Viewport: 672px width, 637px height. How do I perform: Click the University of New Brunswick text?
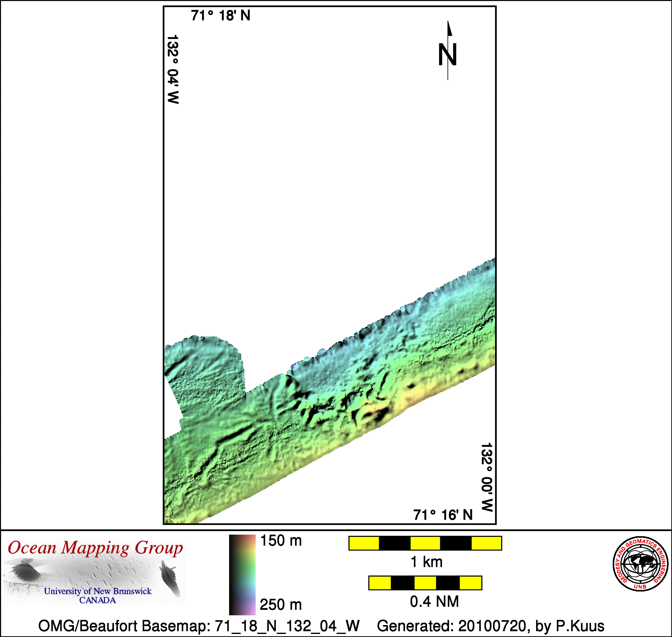pyautogui.click(x=97, y=591)
